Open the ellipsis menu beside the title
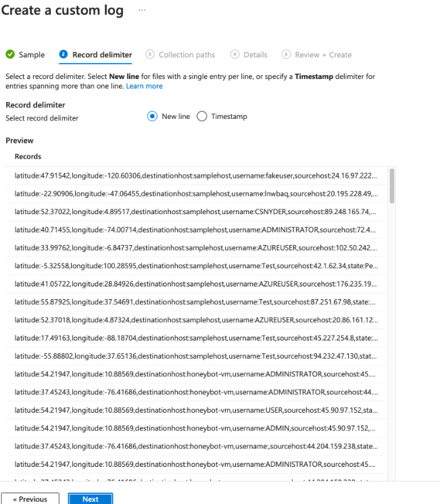 pyautogui.click(x=142, y=11)
